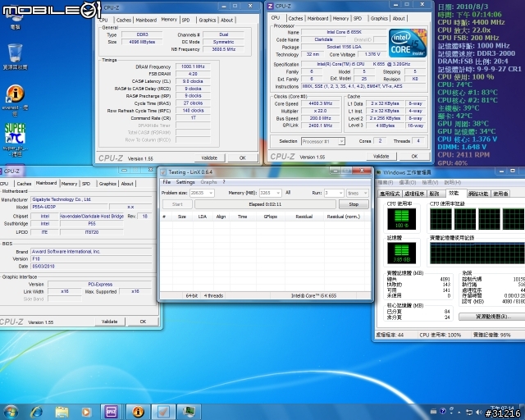
Task: Select CPU-Z taskbar button
Action: pyautogui.click(x=112, y=411)
